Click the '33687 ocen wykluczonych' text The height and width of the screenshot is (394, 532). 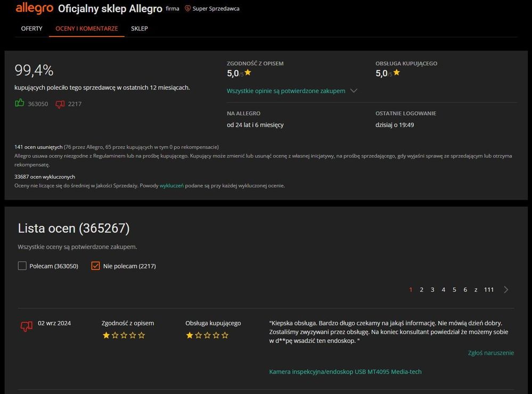(45, 177)
